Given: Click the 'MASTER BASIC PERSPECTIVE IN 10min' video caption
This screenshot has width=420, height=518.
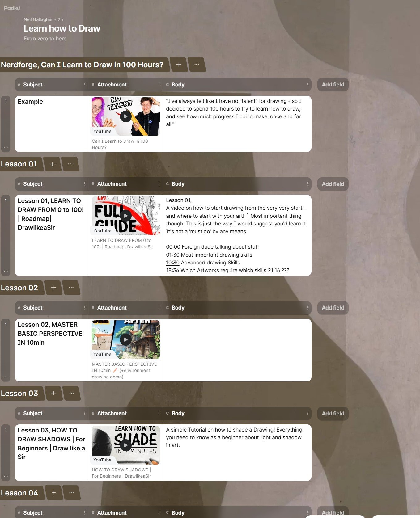Looking at the screenshot, I should click(x=124, y=370).
